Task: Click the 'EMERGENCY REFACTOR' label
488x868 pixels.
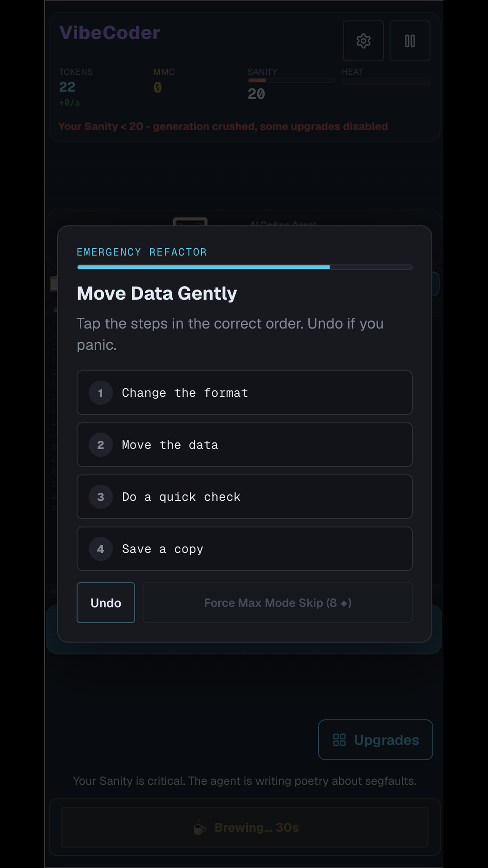Action: pyautogui.click(x=142, y=252)
